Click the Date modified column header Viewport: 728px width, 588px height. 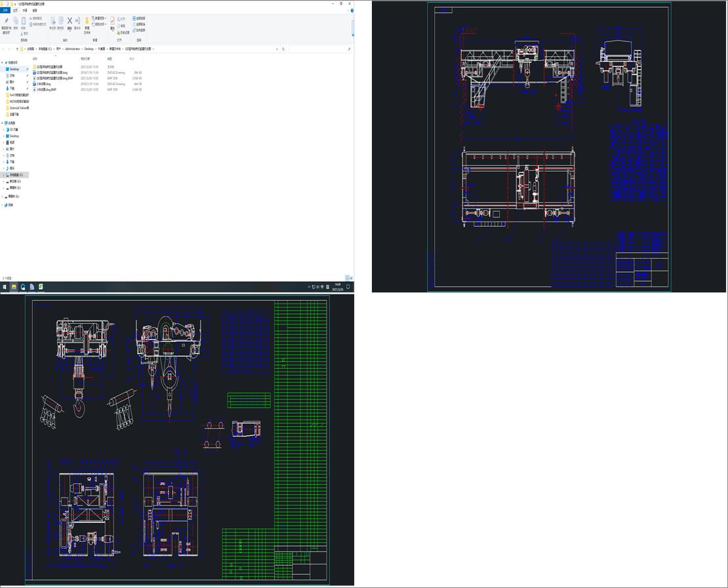point(85,59)
